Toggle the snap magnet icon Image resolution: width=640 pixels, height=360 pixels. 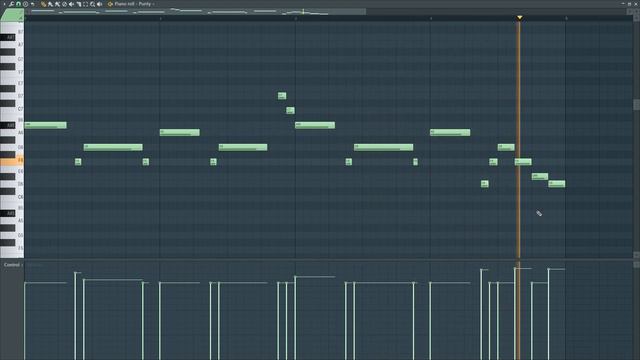[x=18, y=4]
